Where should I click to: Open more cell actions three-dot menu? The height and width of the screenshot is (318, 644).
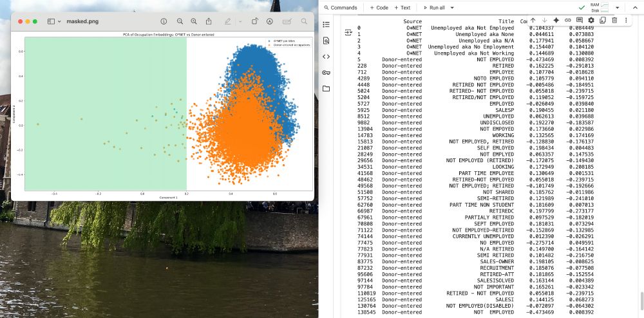626,20
